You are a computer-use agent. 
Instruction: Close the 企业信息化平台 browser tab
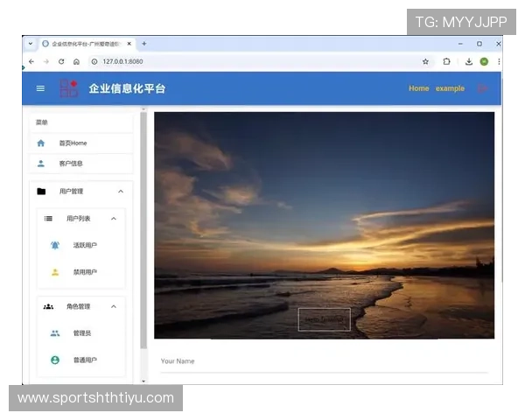click(x=129, y=44)
